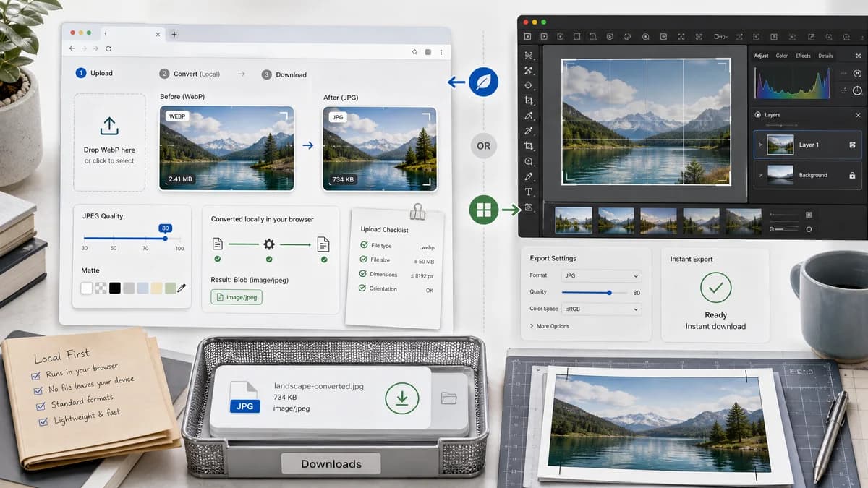This screenshot has width=868, height=488.
Task: Click the image/jpeg result chip
Action: coord(237,296)
